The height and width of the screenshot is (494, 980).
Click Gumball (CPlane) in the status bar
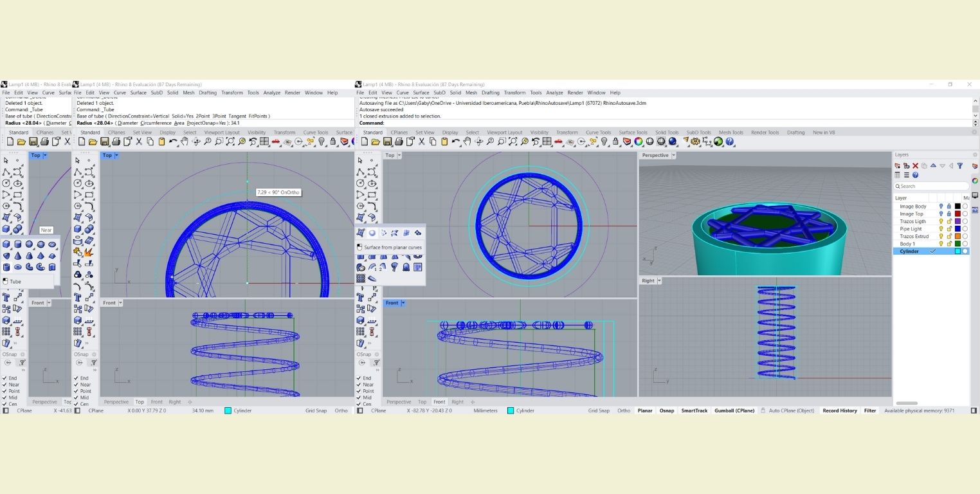click(734, 410)
